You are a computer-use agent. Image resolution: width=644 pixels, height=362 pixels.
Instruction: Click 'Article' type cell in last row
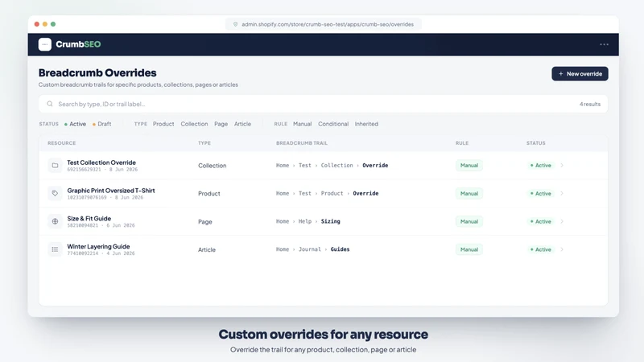point(207,249)
